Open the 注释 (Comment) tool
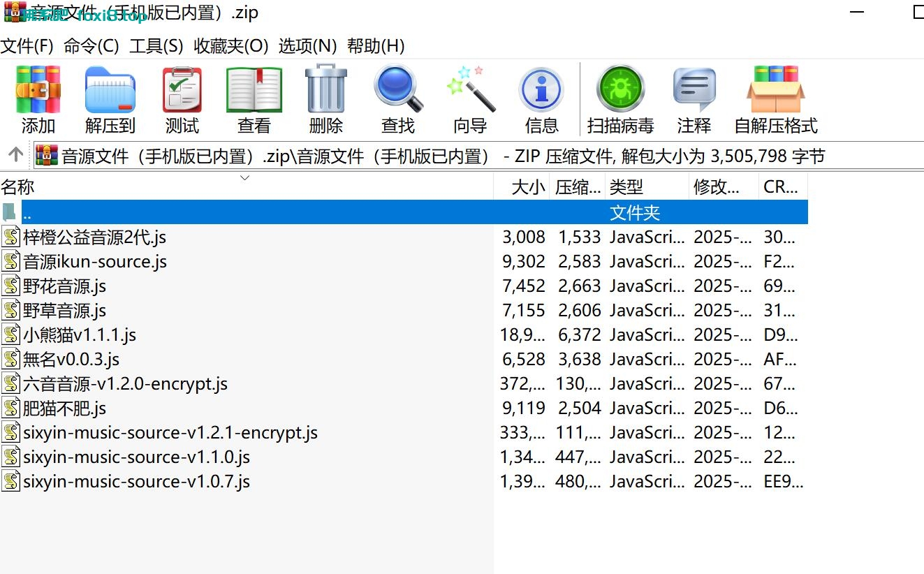Viewport: 924px width, 574px height. coord(694,98)
